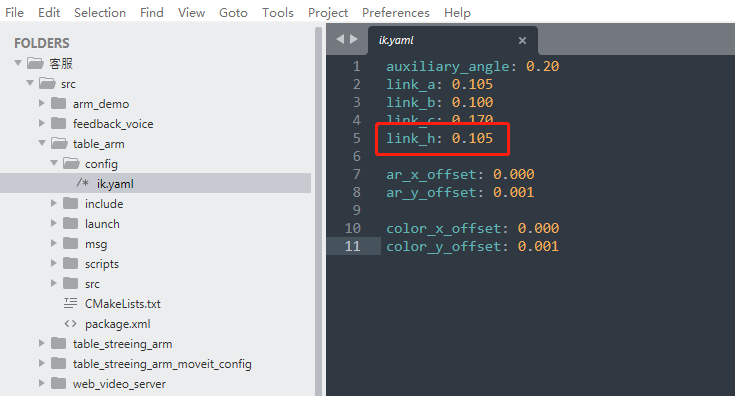The width and height of the screenshot is (735, 396).
Task: Click the sidebar vertical scrollbar
Action: (319, 211)
